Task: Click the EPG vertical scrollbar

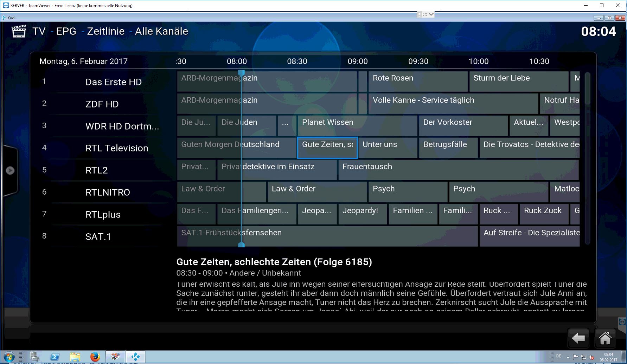Action: (587, 158)
